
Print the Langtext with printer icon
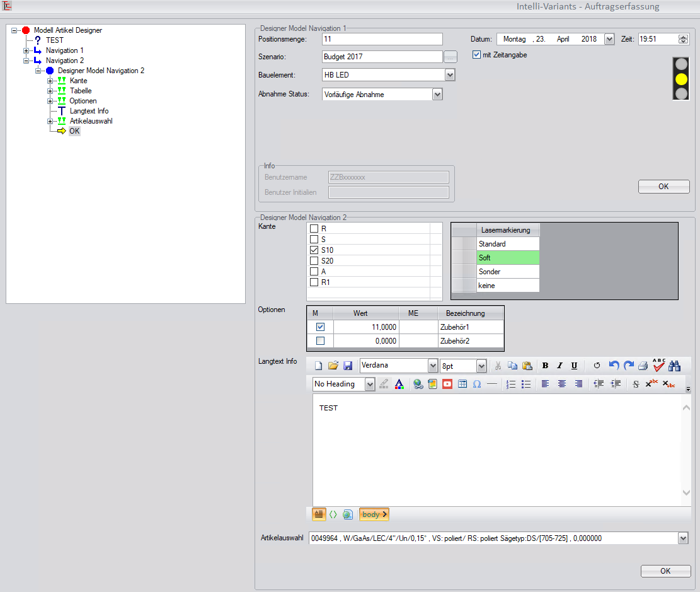(x=643, y=366)
